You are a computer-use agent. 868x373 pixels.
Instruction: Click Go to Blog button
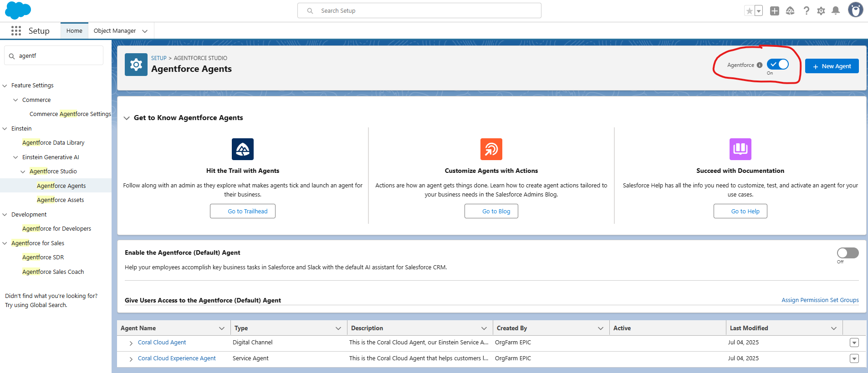pyautogui.click(x=491, y=211)
